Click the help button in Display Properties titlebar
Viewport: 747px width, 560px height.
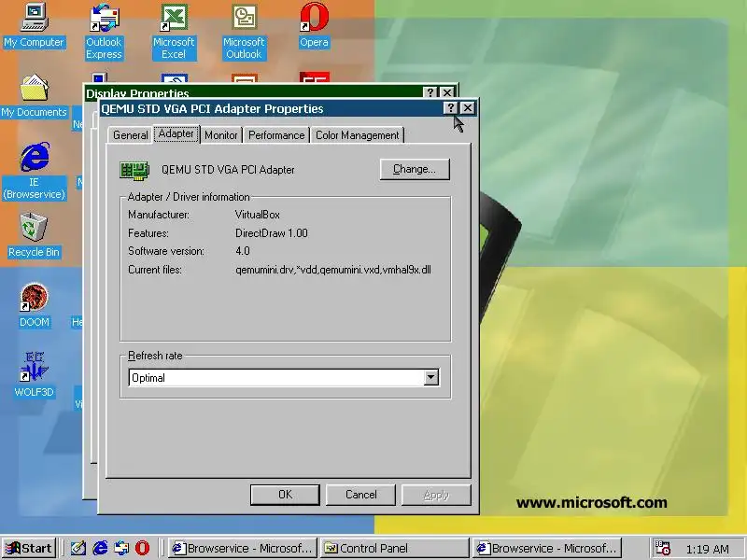[430, 91]
